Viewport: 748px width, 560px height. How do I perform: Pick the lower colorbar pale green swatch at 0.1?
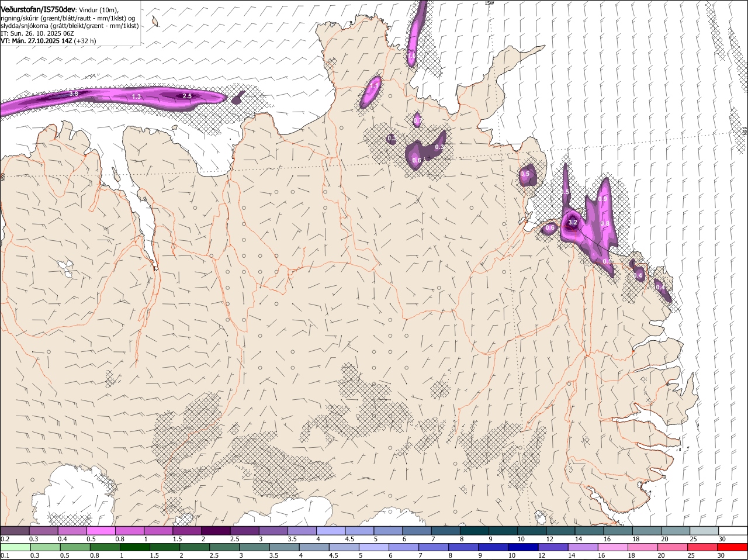point(16,547)
